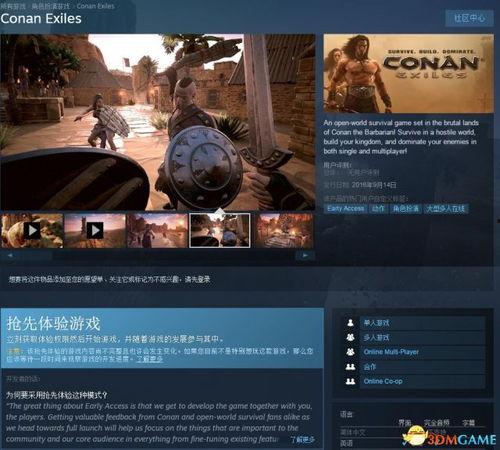Open the Early Access tag
The image size is (500, 450).
coord(346,209)
